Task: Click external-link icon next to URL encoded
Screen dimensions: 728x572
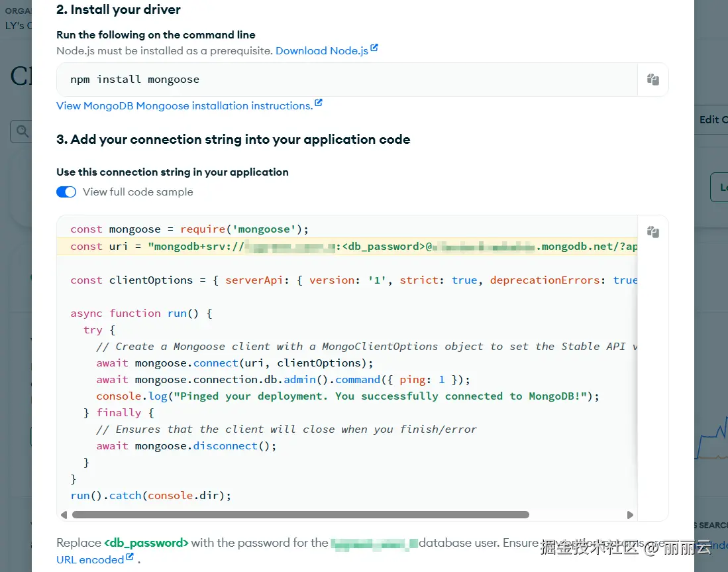Action: [130, 557]
